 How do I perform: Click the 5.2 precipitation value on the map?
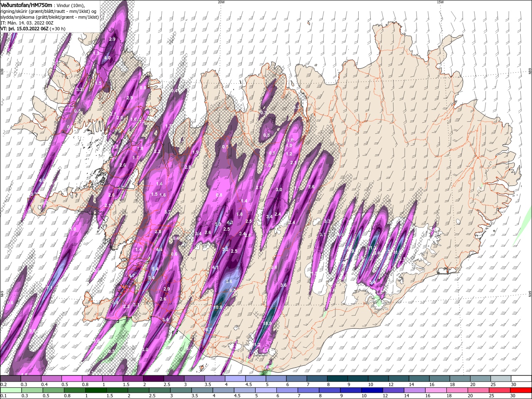(225, 249)
